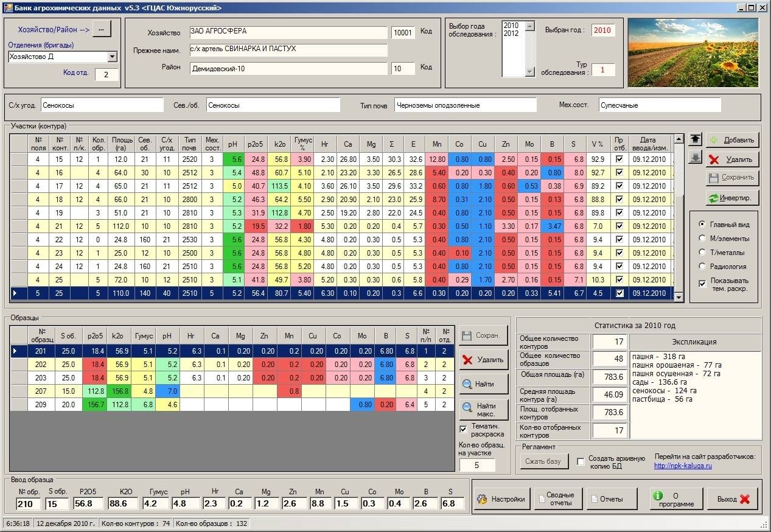771x532 pixels.
Task: Click green p2o5 cell 156.7 in sample 209
Action: 94,404
